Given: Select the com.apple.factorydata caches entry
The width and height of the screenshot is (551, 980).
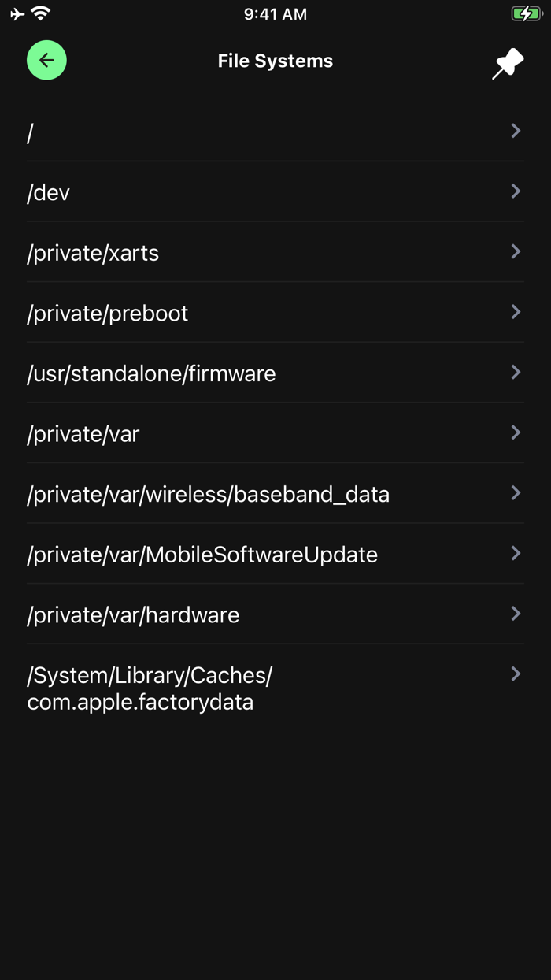Looking at the screenshot, I should (150, 689).
